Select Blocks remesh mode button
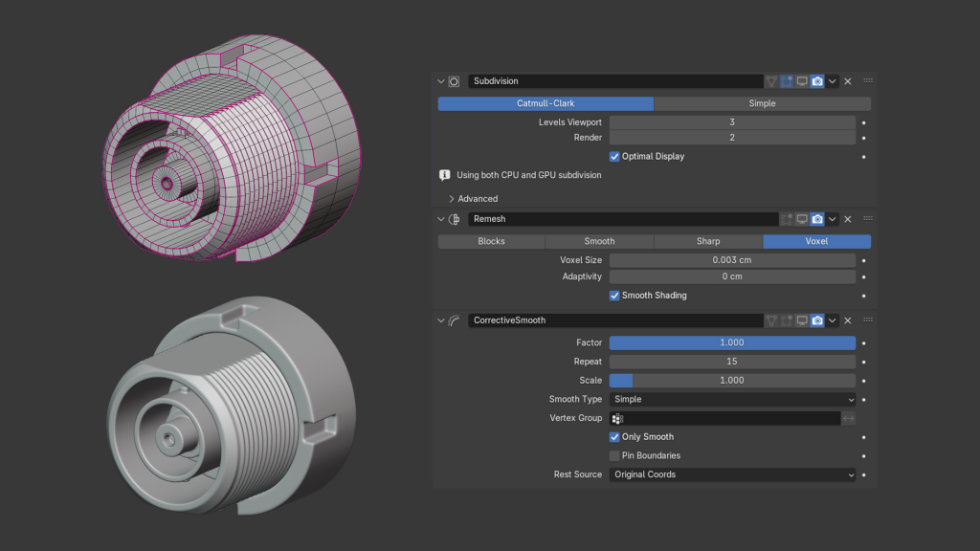The width and height of the screenshot is (980, 551). coord(491,241)
